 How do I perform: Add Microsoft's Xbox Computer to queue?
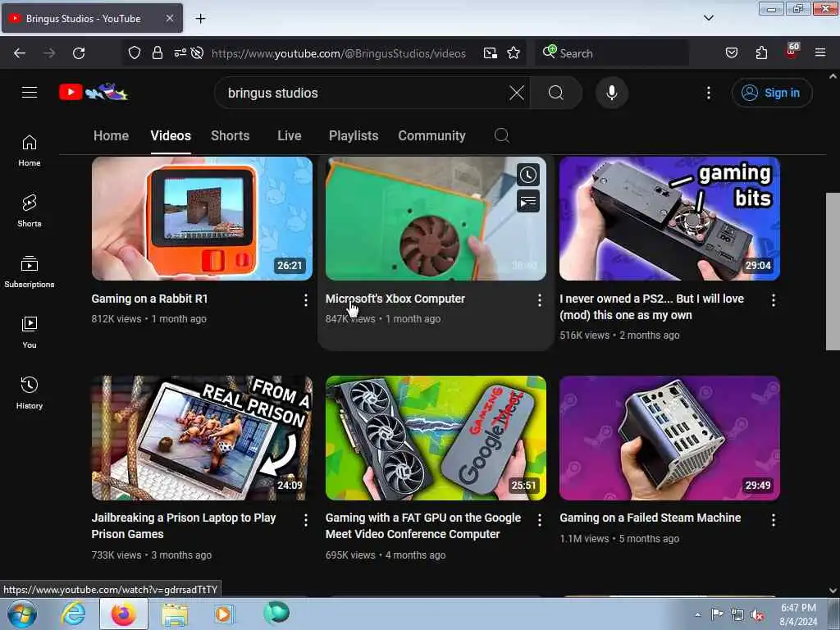528,202
